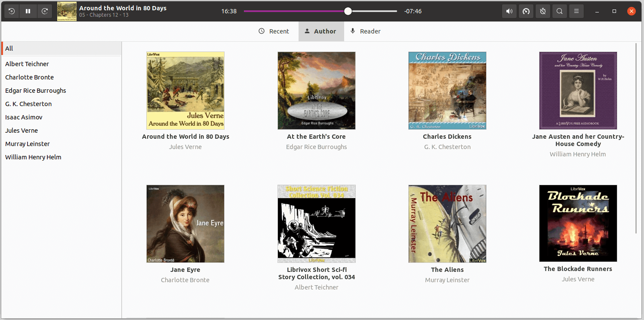Click the elapsed time label 16:38
This screenshot has height=320, width=644.
tap(229, 11)
